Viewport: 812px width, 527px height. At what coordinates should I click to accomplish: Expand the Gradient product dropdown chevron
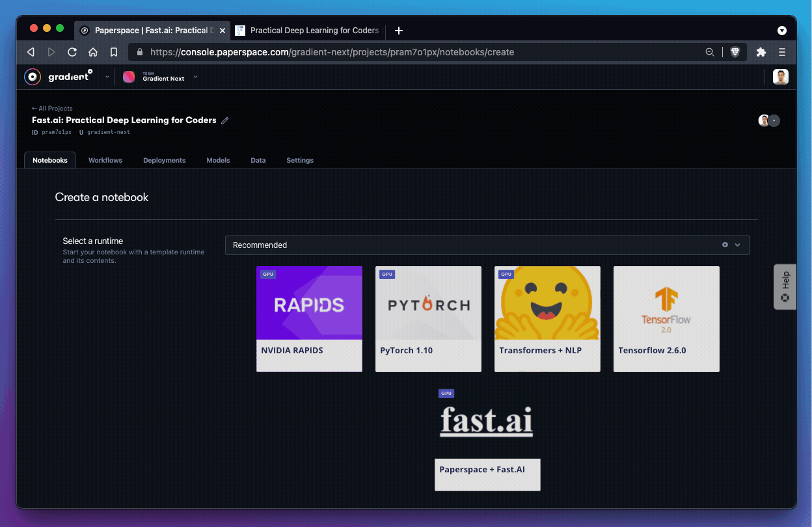(107, 77)
